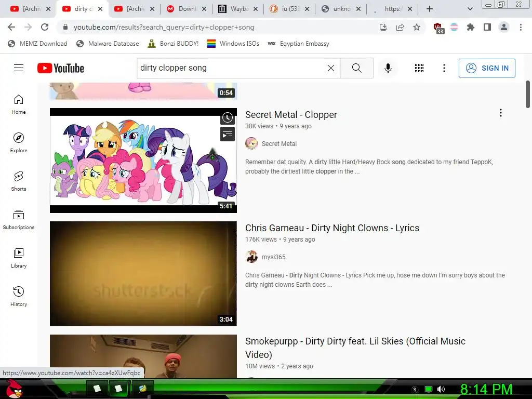Screen dimensions: 532x399
Task: Open YouTube hamburger guide menu
Action: (19, 68)
